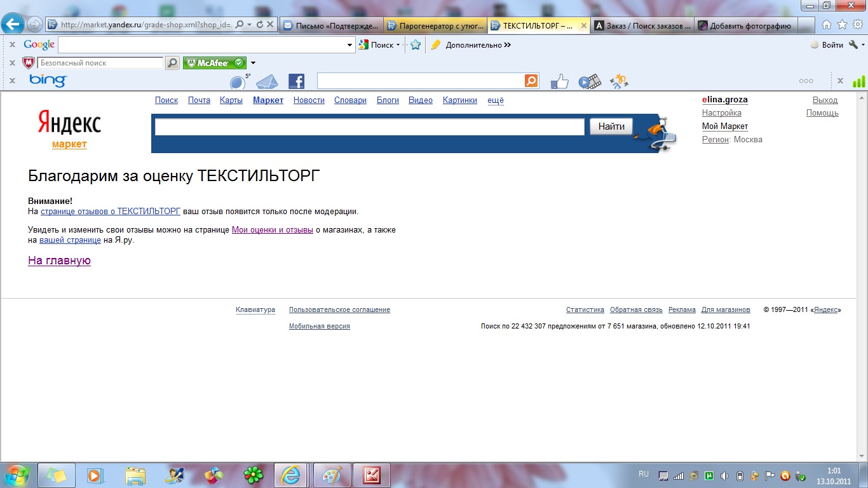
Task: Switch to the Письмо «Подтвержде... tab
Action: pos(330,25)
